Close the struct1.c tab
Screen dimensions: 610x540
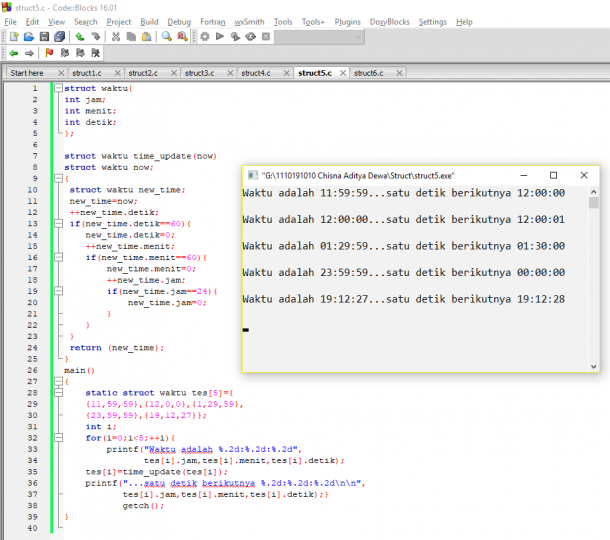tap(117, 73)
